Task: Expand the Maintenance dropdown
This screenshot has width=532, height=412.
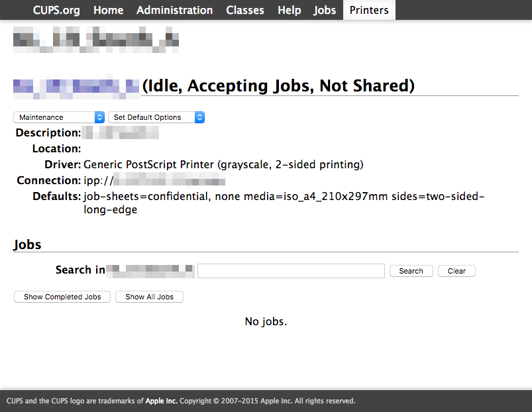Action: [x=59, y=117]
